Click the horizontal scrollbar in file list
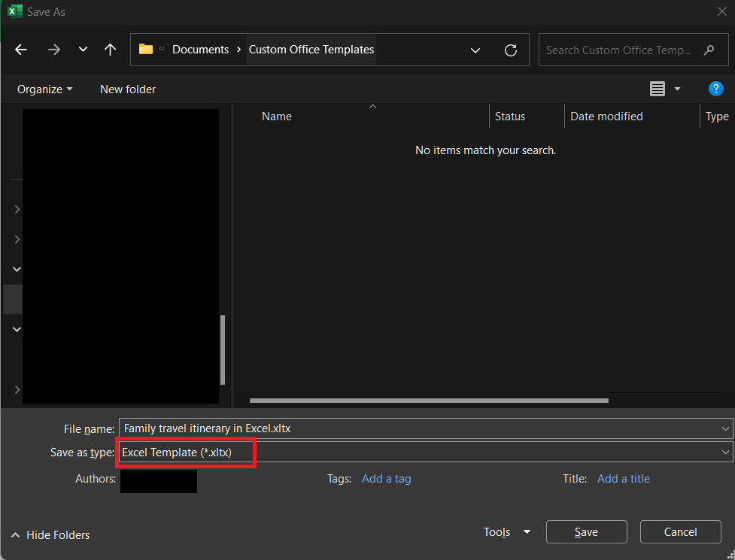 point(429,401)
